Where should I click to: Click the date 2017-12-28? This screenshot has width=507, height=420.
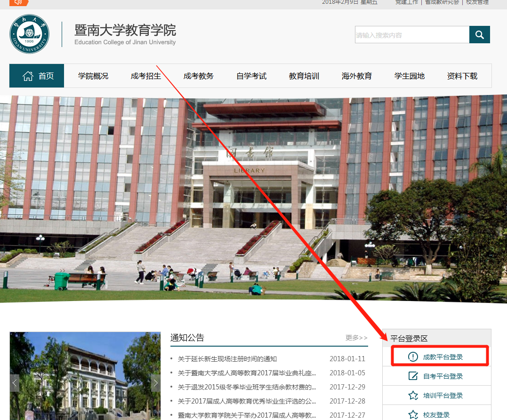(x=347, y=401)
